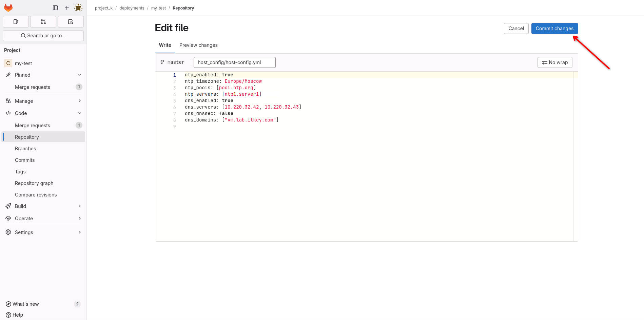The width and height of the screenshot is (644, 320).
Task: Click the GitLab fox logo
Action: (x=8, y=7)
